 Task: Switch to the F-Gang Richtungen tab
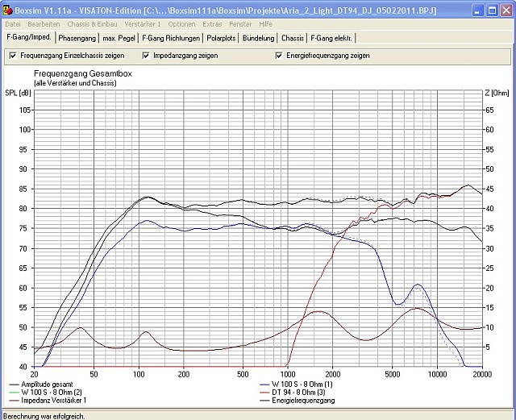171,38
